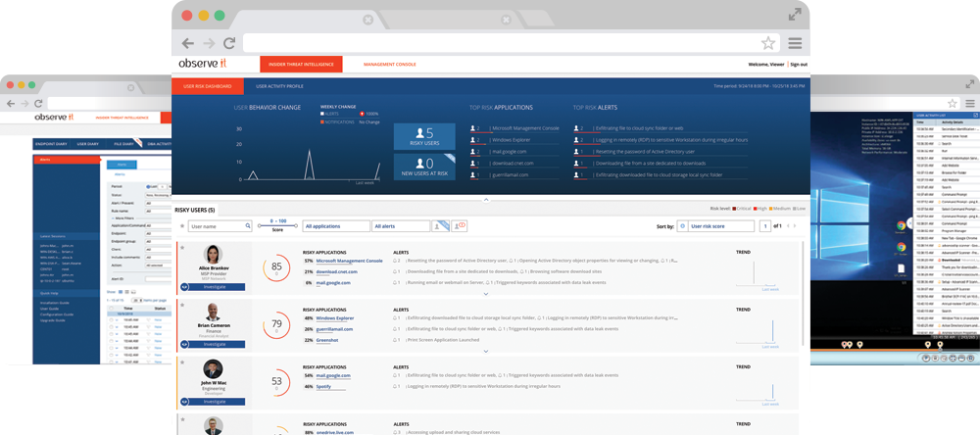Toggle the Alerts legend checkbox in Weekly Change

(322, 114)
